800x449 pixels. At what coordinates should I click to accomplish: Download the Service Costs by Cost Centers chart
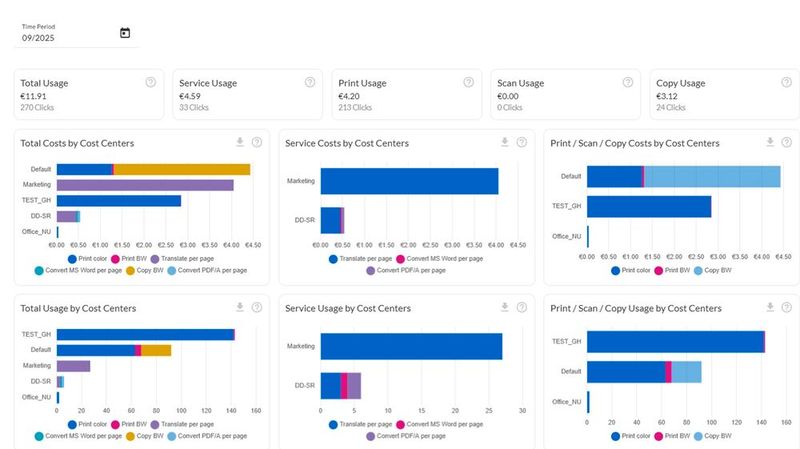click(505, 142)
